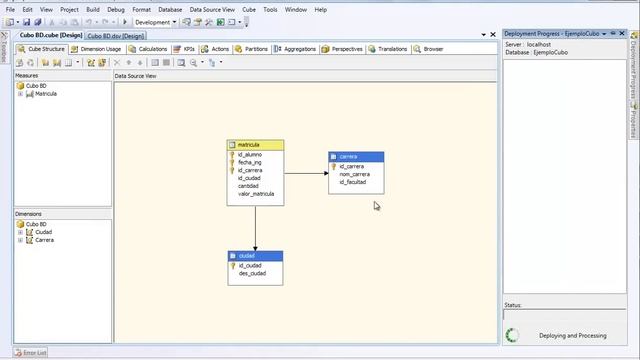640x360 pixels.
Task: Click the valor_matricula column
Action: [x=256, y=194]
